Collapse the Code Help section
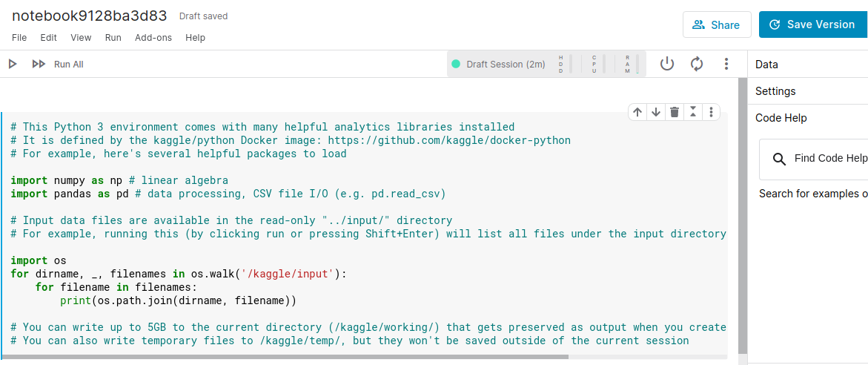Viewport: 868px width, 365px height. pos(781,118)
